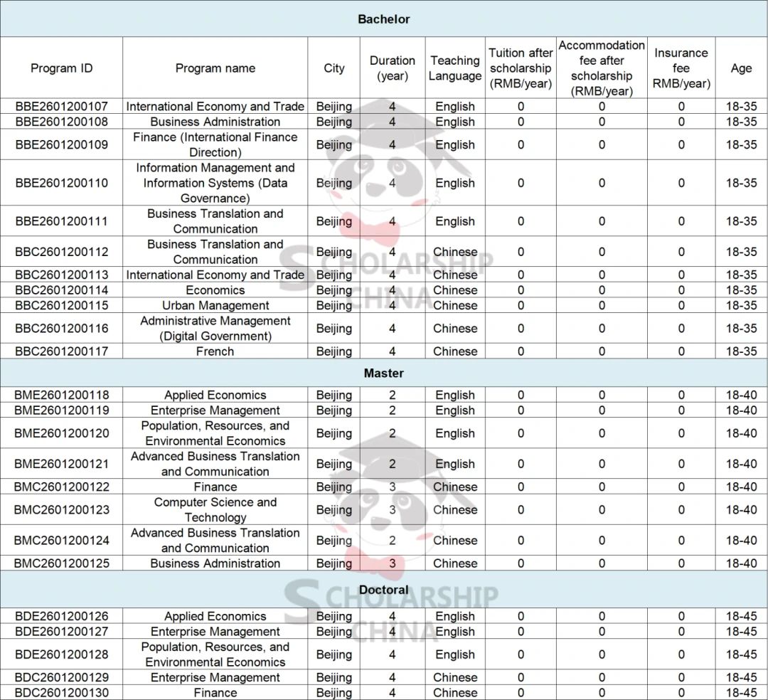Viewport: 768px width, 700px height.
Task: Click the Teaching Language column header
Action: tap(455, 68)
